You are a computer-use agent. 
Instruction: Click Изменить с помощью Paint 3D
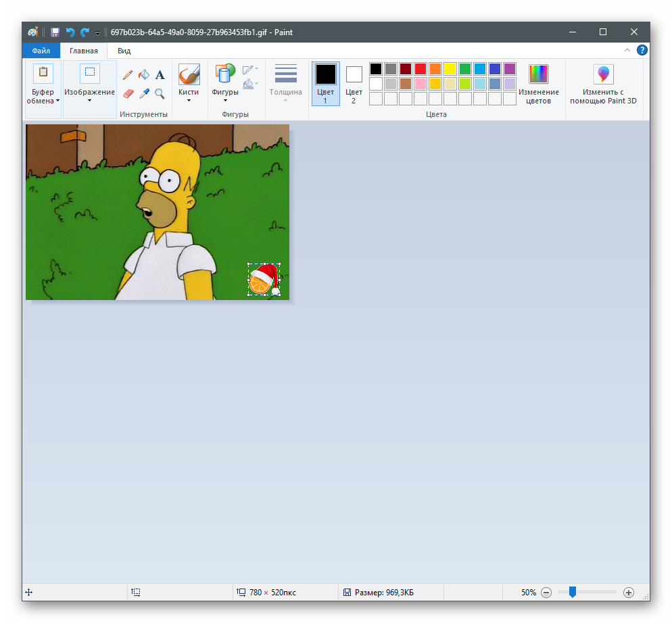603,83
